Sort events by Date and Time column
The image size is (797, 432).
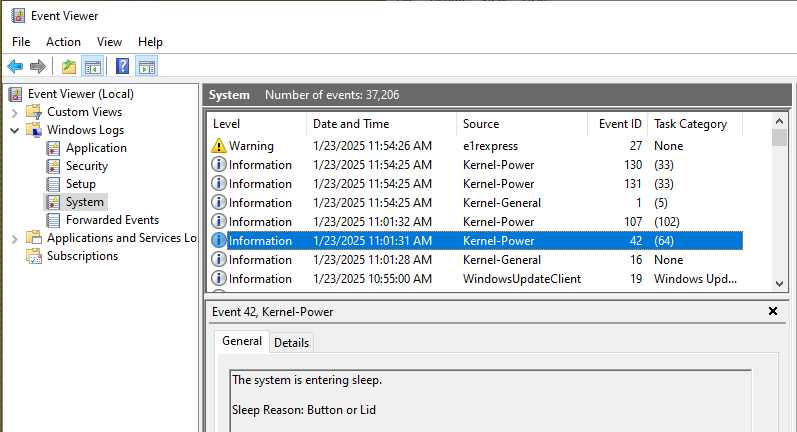click(x=350, y=124)
